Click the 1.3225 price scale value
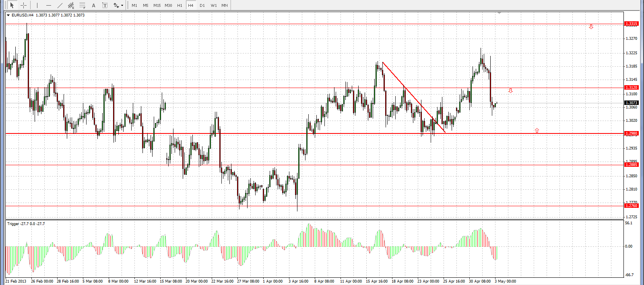Viewport: 644px width, 285px height. (632, 53)
